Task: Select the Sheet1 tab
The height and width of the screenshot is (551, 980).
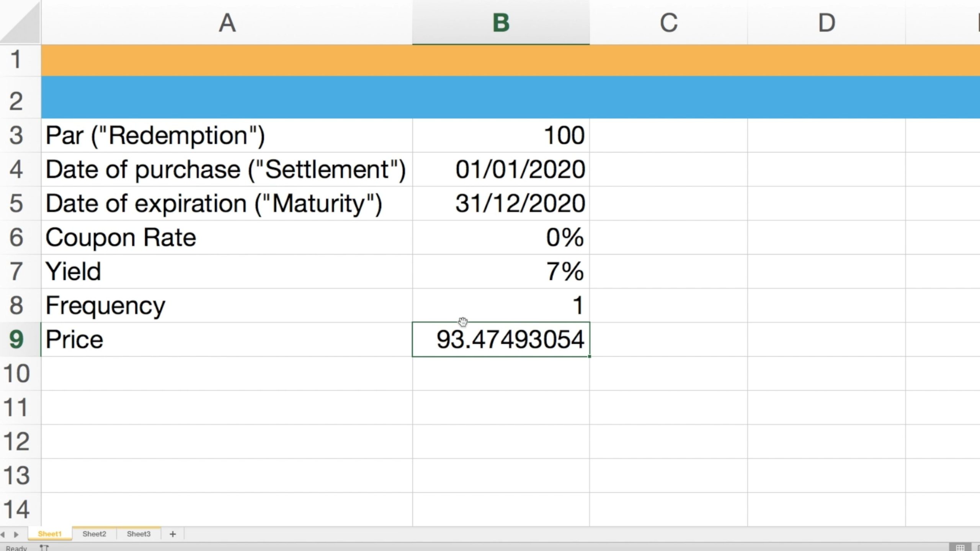Action: [50, 534]
